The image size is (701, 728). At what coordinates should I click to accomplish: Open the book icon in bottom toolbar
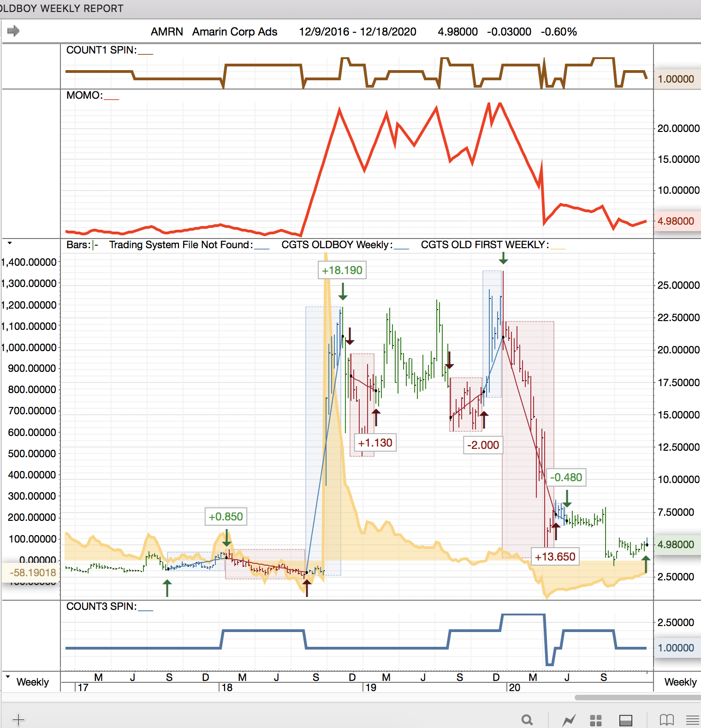coord(666,720)
